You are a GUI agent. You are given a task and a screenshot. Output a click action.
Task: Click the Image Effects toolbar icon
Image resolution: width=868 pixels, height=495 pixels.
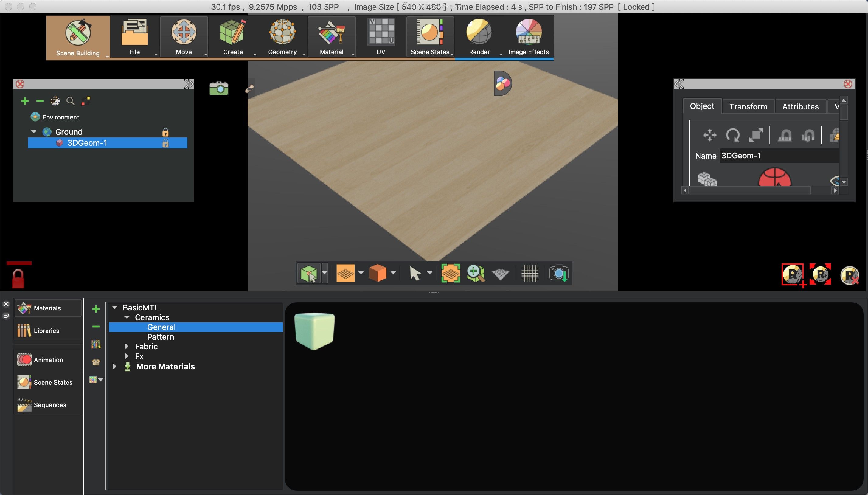pos(528,32)
